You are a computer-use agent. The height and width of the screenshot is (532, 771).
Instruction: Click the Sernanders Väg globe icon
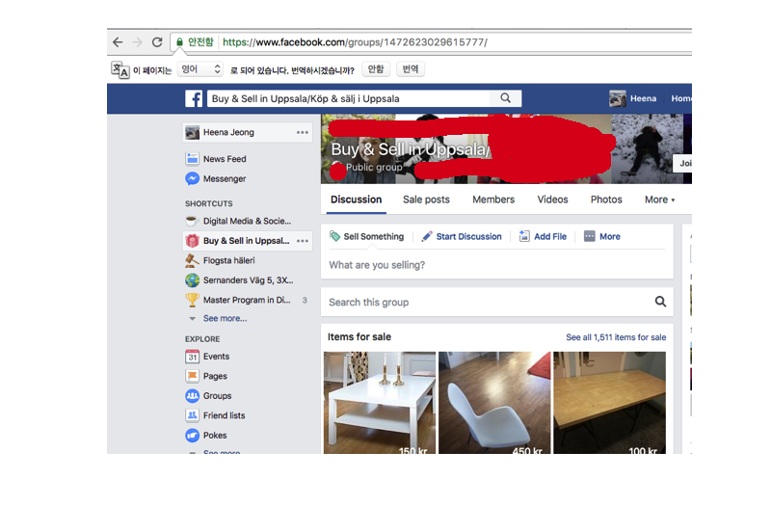point(192,279)
